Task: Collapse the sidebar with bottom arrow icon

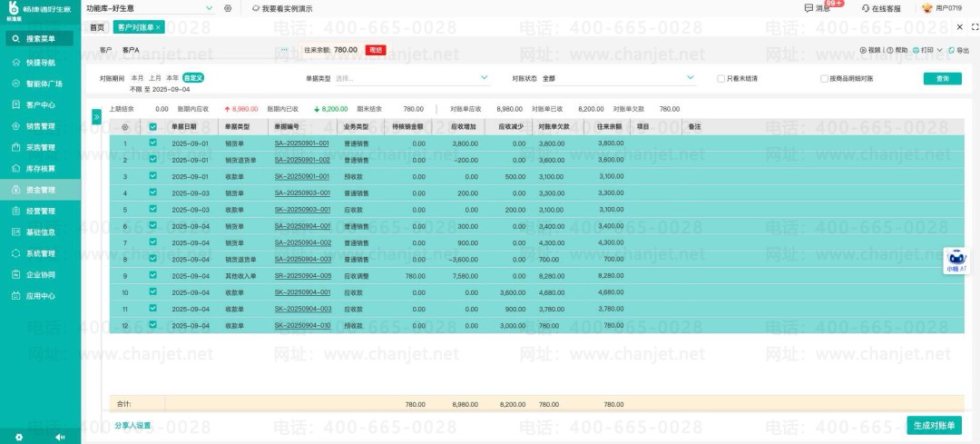Action: [x=60, y=437]
